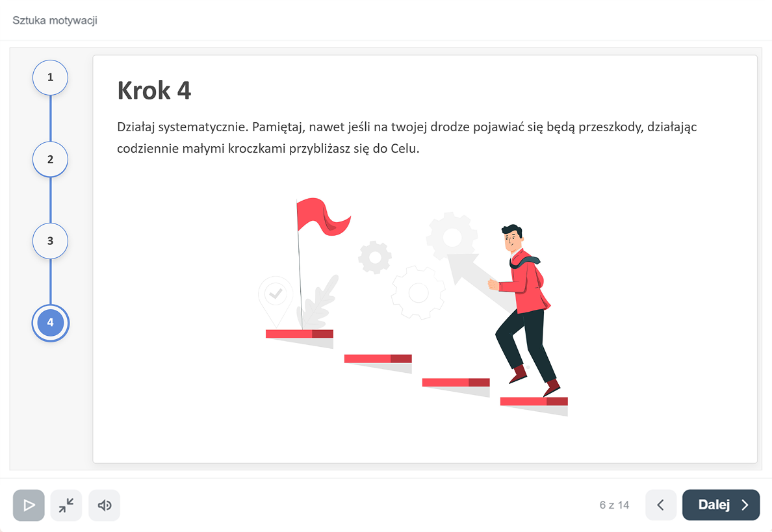772x532 pixels.
Task: Select the active step 4 circle
Action: click(50, 323)
